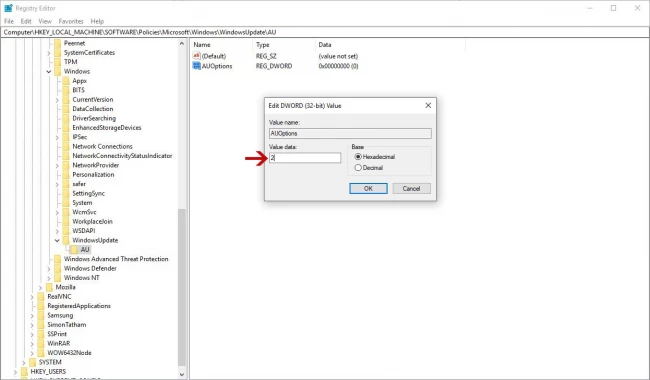Click the Samsung folder icon
This screenshot has width=650, height=380.
41,315
